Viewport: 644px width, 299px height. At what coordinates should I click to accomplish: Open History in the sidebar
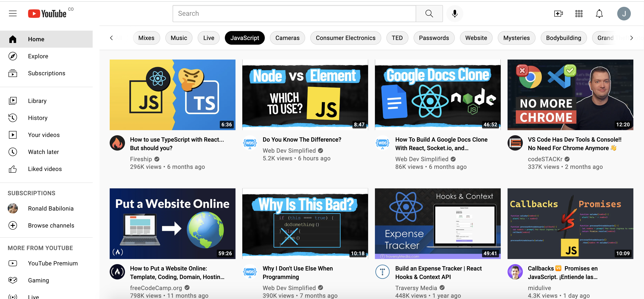pyautogui.click(x=37, y=118)
